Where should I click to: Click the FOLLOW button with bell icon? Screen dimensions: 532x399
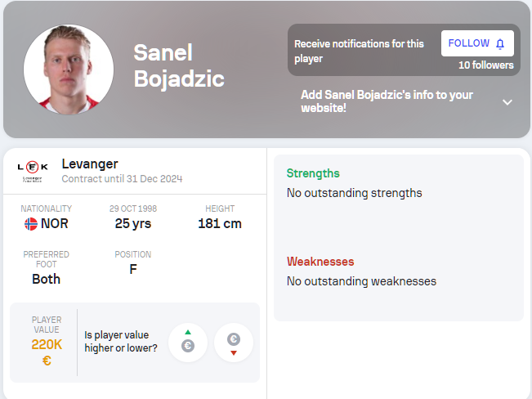477,43
